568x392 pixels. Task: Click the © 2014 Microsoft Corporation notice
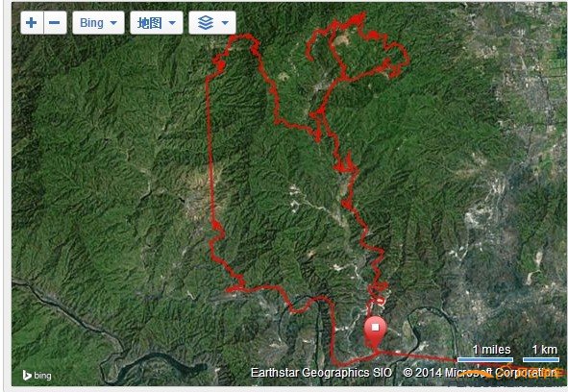(480, 373)
